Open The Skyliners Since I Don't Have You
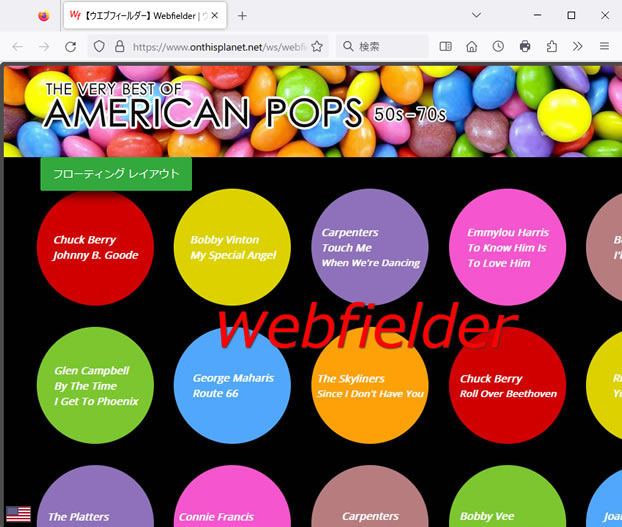Screen dimensions: 622x527 pyautogui.click(x=370, y=385)
